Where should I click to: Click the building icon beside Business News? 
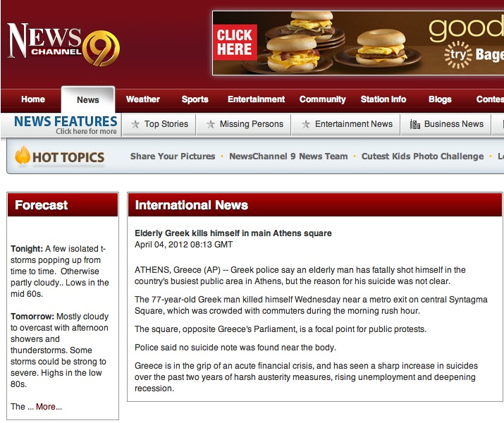pyautogui.click(x=414, y=124)
